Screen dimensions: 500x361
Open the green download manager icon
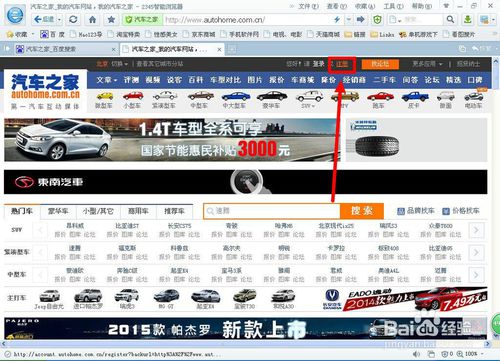coord(468,20)
